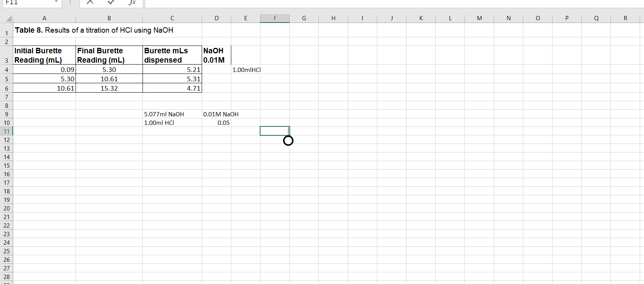Screen dimensions: 644x284
Task: Click the active cell F11
Action: (x=275, y=131)
